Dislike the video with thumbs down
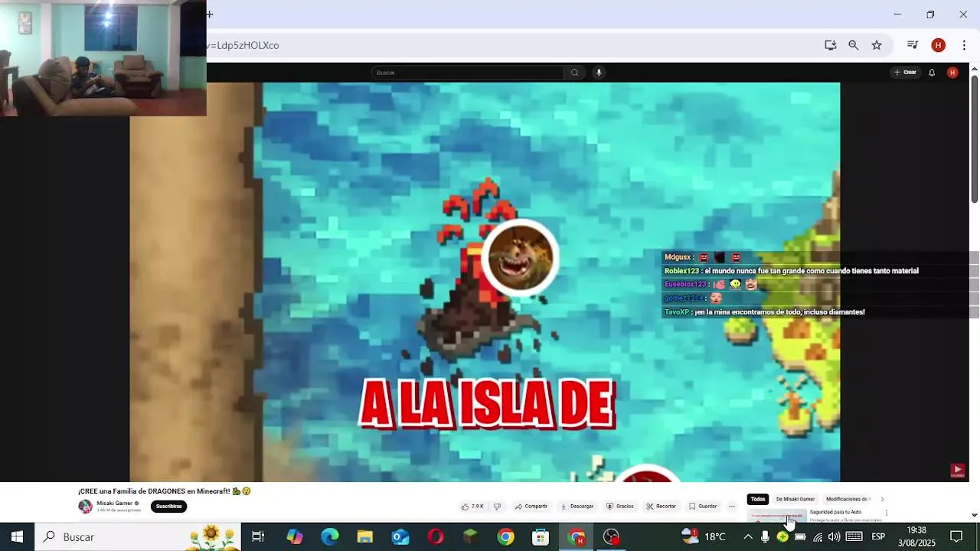 497,506
